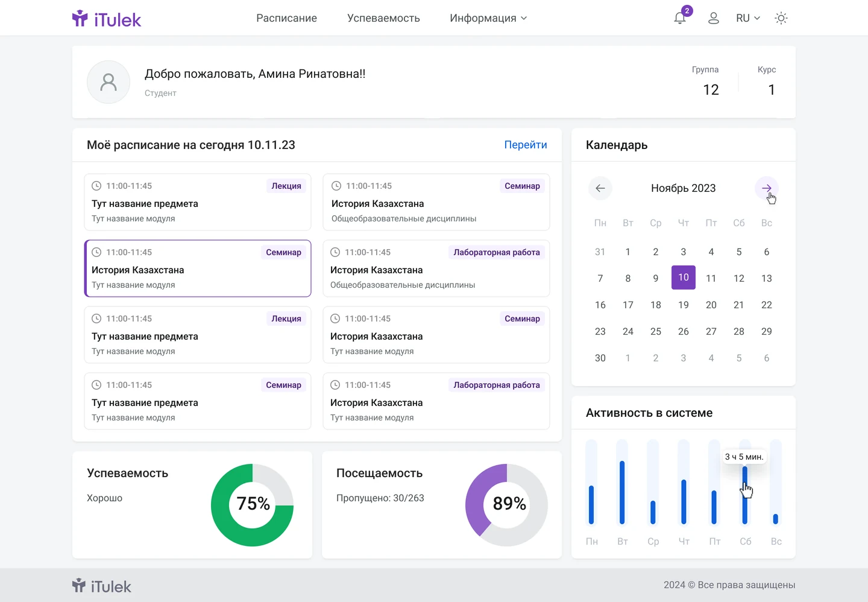This screenshot has width=868, height=602.
Task: Click the Курс 1 value
Action: tap(772, 90)
